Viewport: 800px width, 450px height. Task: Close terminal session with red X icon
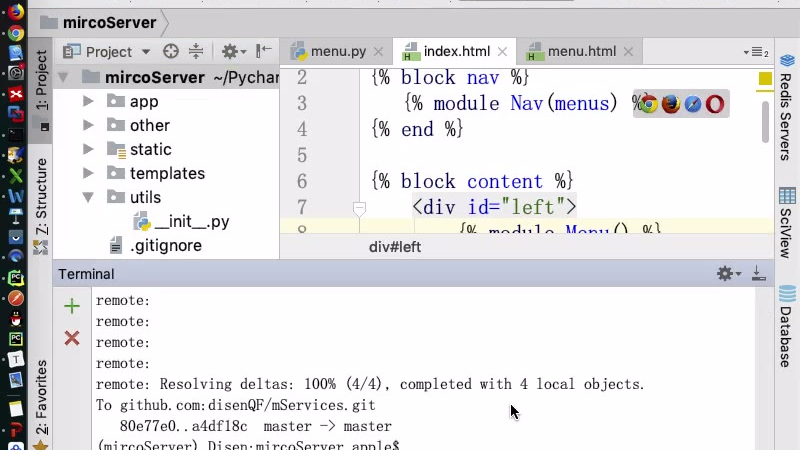coord(71,339)
